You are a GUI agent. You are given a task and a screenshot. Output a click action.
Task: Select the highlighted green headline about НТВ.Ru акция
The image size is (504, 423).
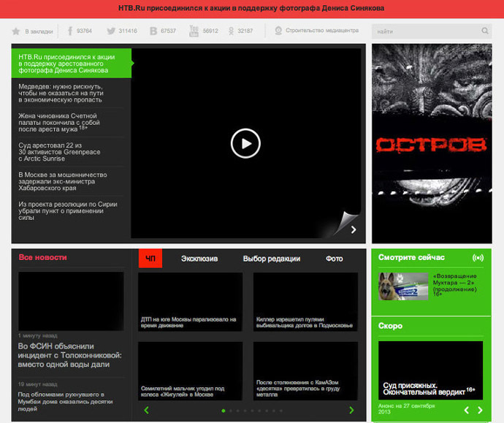(72, 64)
